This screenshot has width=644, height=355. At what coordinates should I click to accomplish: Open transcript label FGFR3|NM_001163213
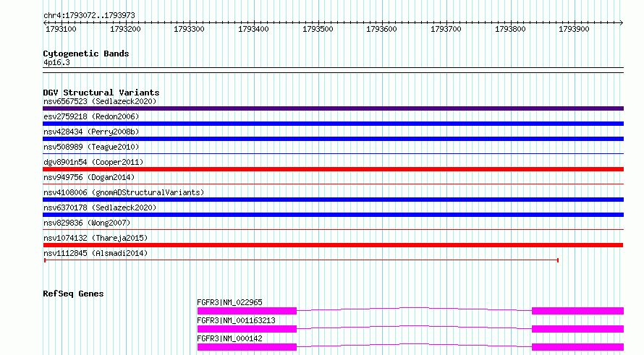tap(236, 320)
